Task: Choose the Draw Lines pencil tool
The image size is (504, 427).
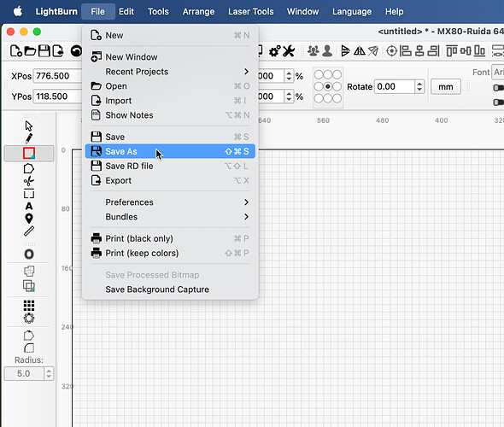Action: [x=28, y=139]
